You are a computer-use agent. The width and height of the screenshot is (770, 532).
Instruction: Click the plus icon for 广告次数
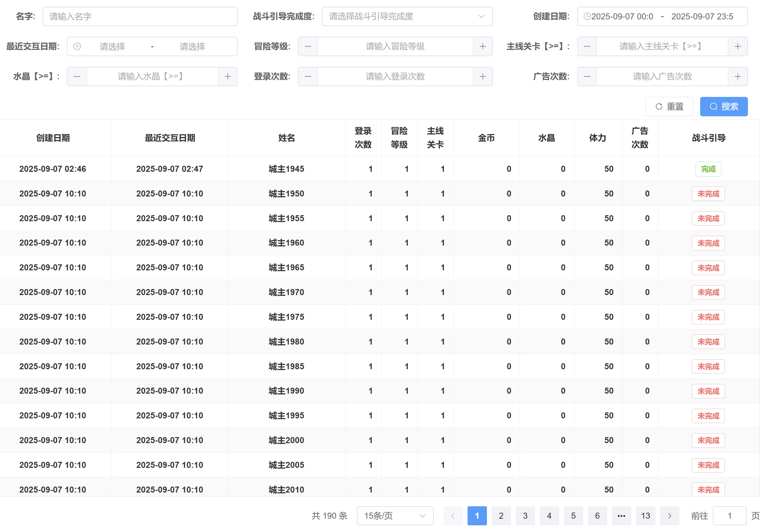(738, 77)
